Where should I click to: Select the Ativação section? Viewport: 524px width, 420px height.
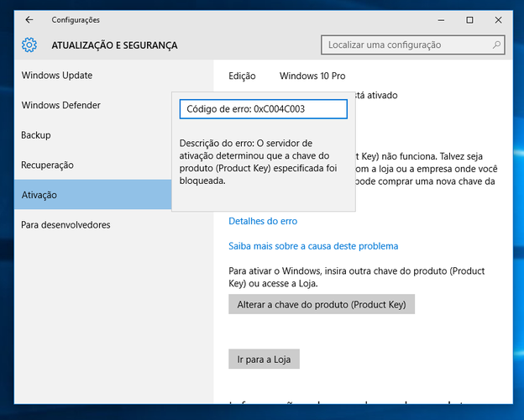93,195
